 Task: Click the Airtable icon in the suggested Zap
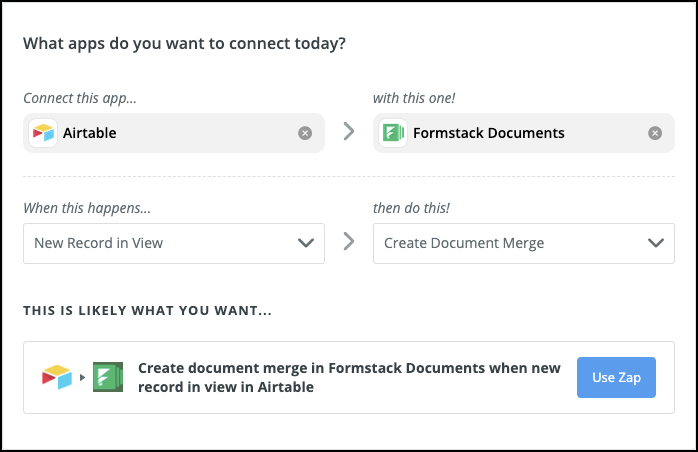[x=57, y=377]
